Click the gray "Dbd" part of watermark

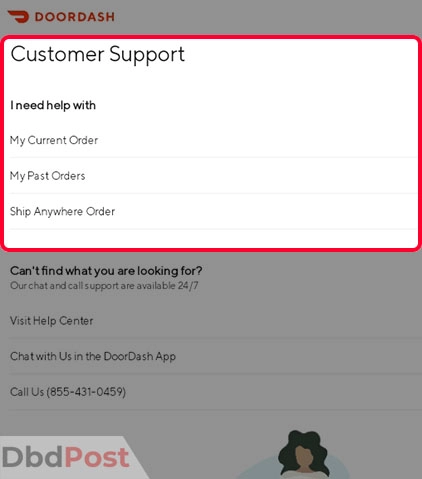(x=32, y=457)
